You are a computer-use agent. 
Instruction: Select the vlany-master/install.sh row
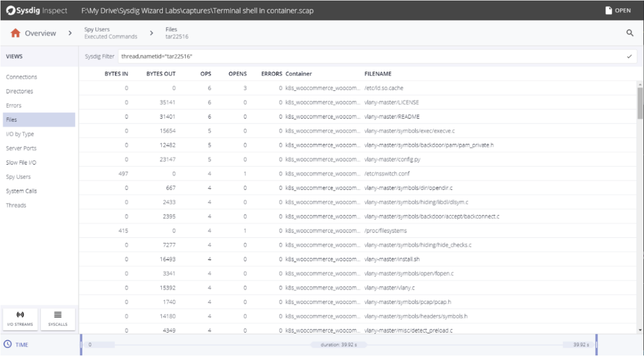[x=357, y=259]
